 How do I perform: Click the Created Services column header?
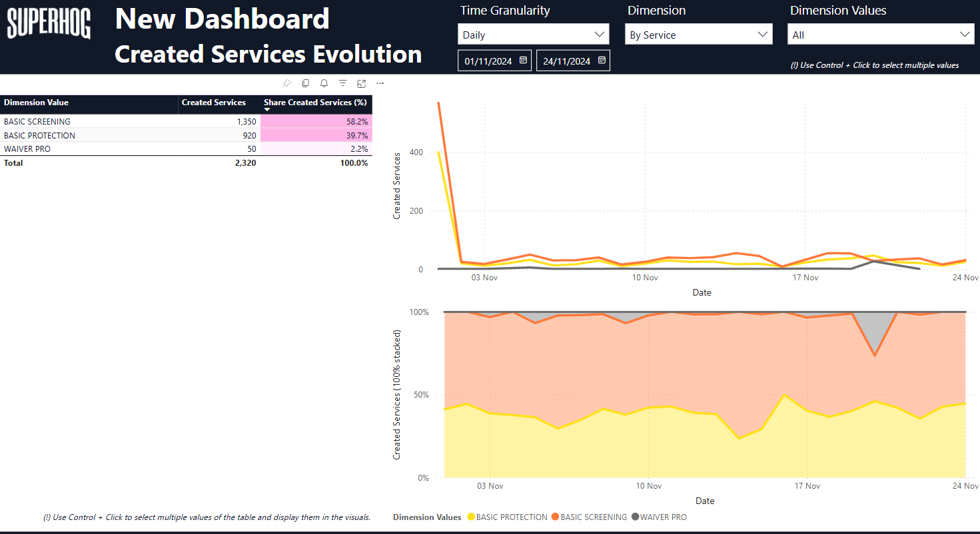[213, 103]
